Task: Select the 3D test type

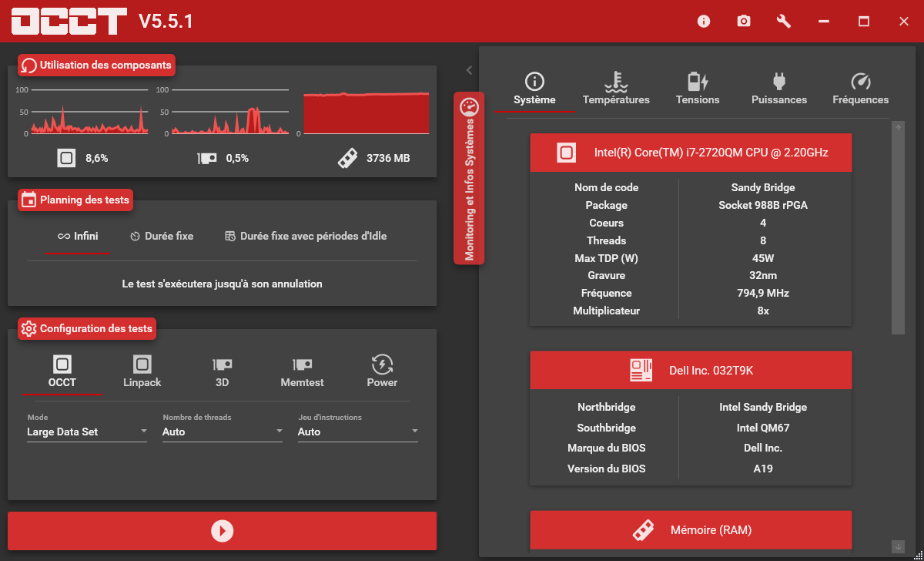Action: tap(223, 371)
